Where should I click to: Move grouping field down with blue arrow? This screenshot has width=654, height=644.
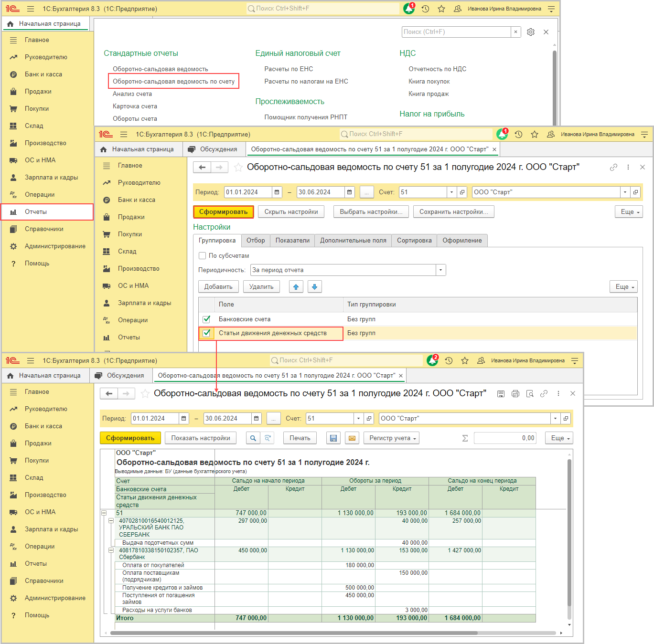[x=314, y=287]
